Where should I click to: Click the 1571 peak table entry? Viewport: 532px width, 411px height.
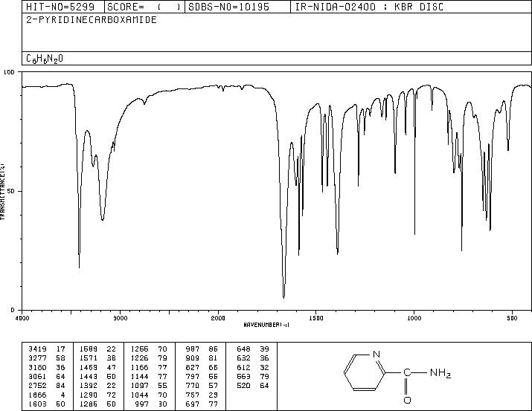point(97,358)
